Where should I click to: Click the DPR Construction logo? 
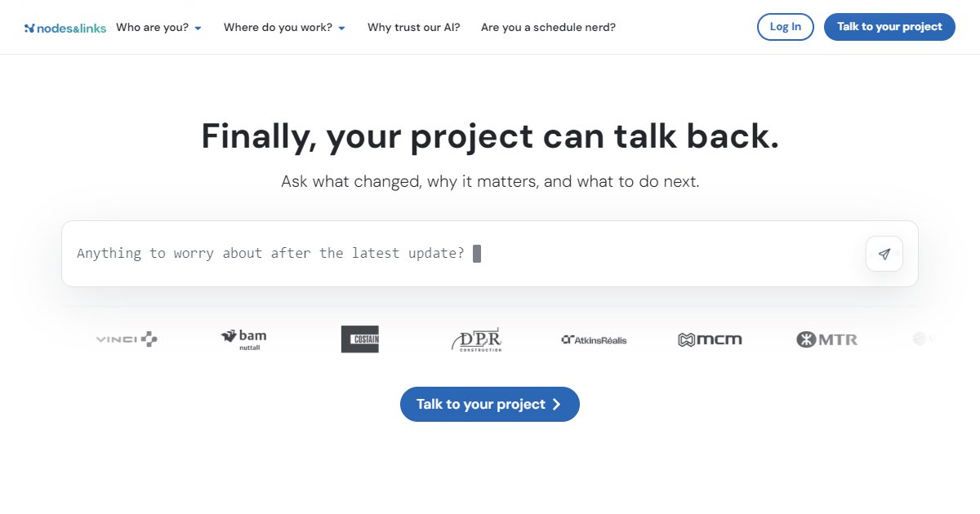click(476, 339)
